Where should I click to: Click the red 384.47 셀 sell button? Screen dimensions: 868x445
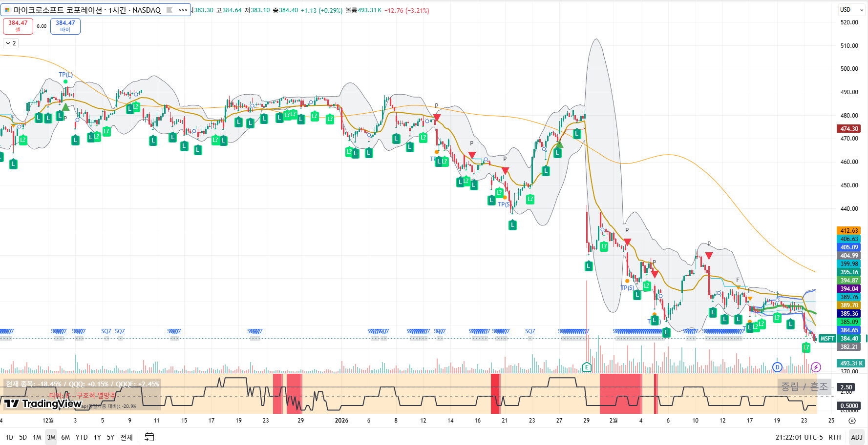(x=18, y=26)
